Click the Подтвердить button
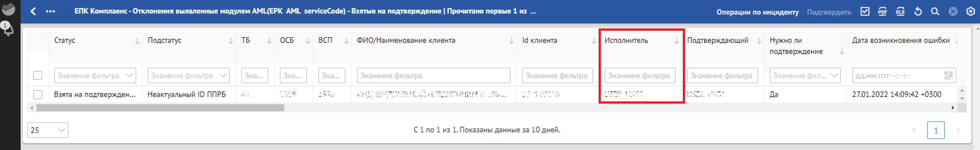Screen dimensions: 980x150 [x=829, y=12]
